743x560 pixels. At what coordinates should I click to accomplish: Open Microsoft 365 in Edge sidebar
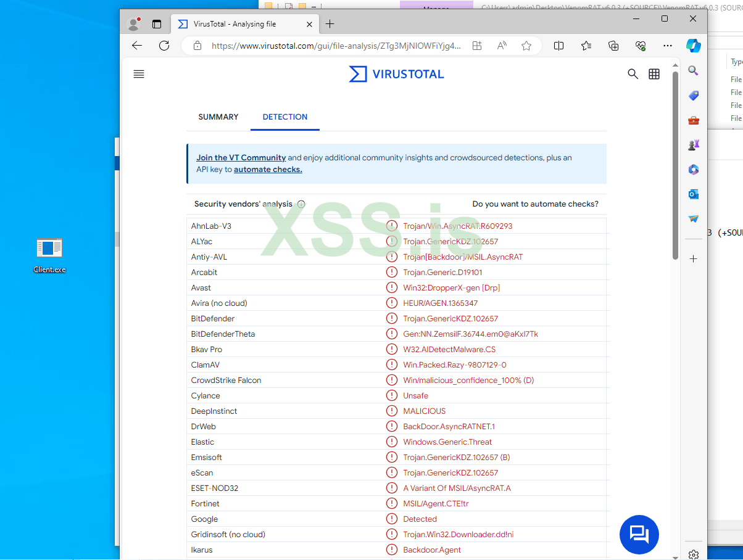694,170
